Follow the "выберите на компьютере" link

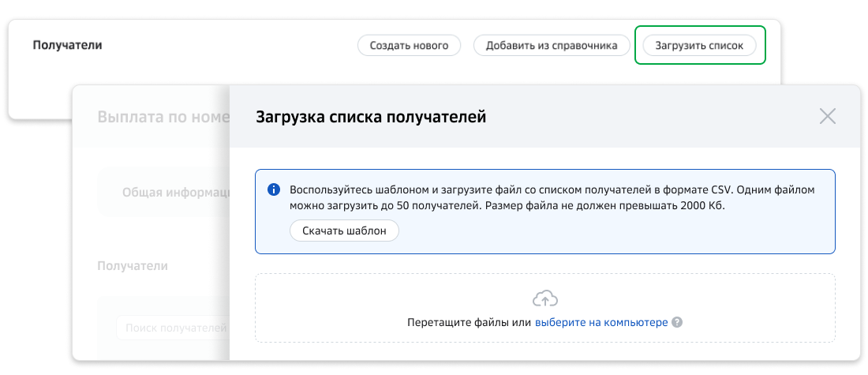pos(601,323)
